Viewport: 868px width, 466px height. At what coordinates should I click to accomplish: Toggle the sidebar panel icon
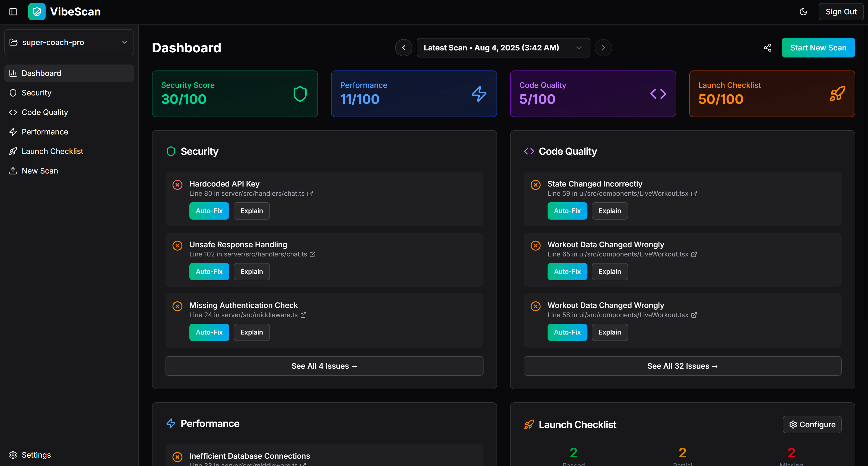[x=13, y=12]
